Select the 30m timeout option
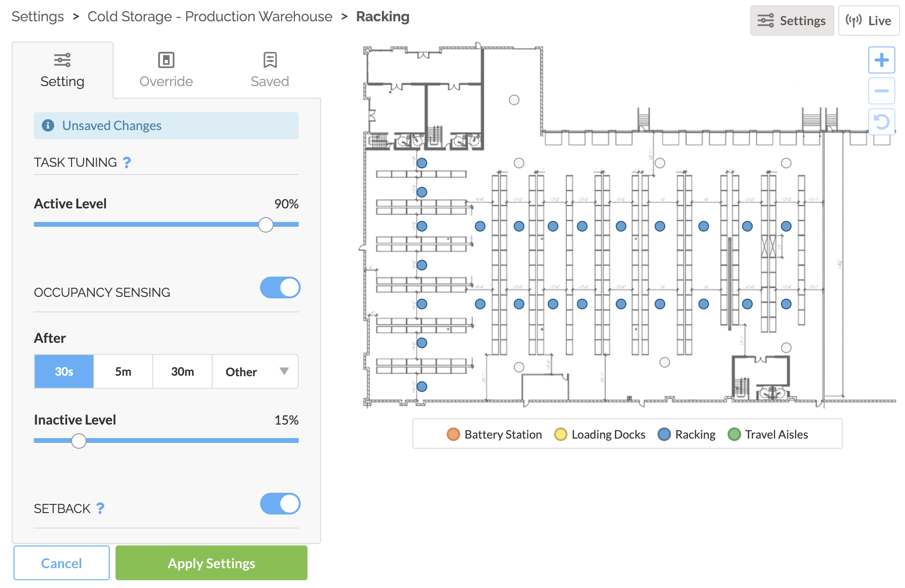The height and width of the screenshot is (588, 905). point(182,371)
